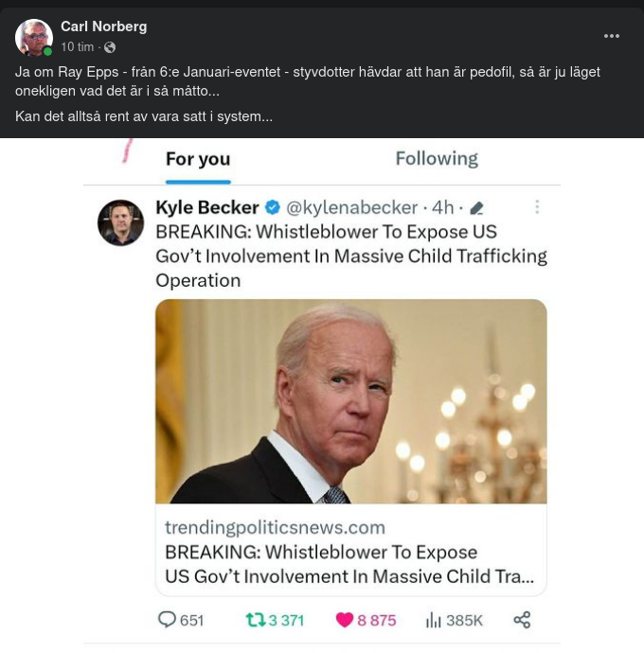Open the post options three-dot menu
This screenshot has width=644, height=653.
click(x=612, y=36)
